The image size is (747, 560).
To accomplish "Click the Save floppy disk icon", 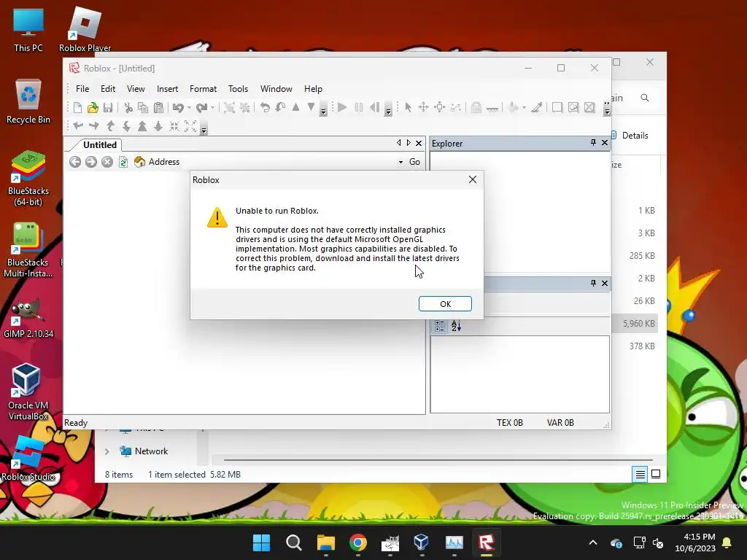I will 108,108.
